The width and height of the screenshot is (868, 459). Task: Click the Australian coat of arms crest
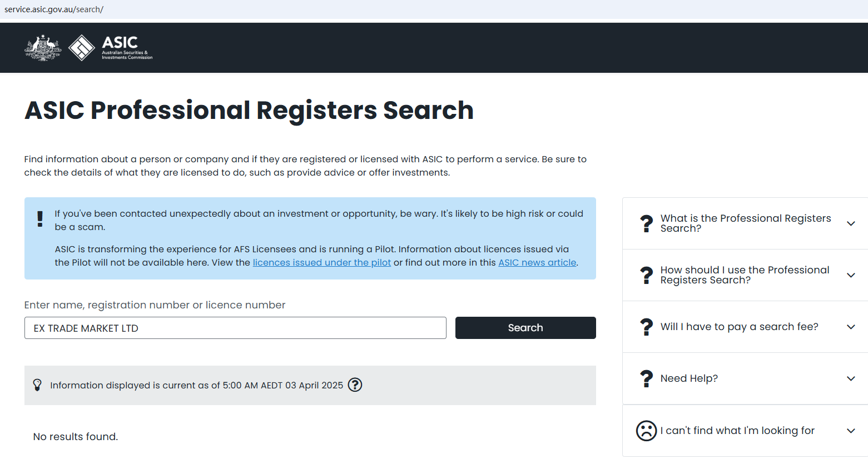point(43,48)
